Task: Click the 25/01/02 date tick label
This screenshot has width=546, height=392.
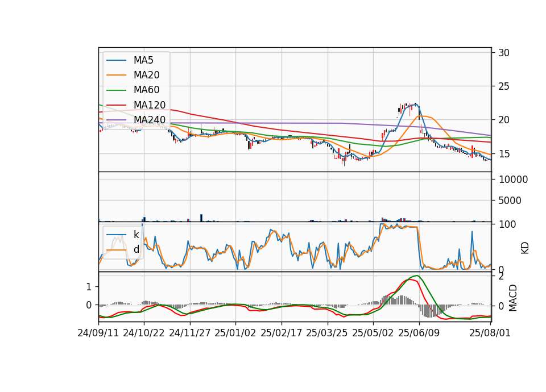Action: (x=235, y=333)
